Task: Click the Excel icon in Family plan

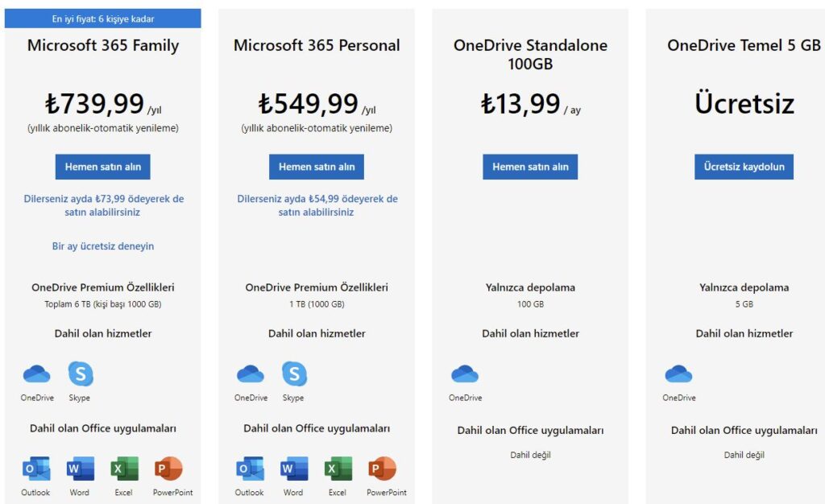Action: pos(124,469)
